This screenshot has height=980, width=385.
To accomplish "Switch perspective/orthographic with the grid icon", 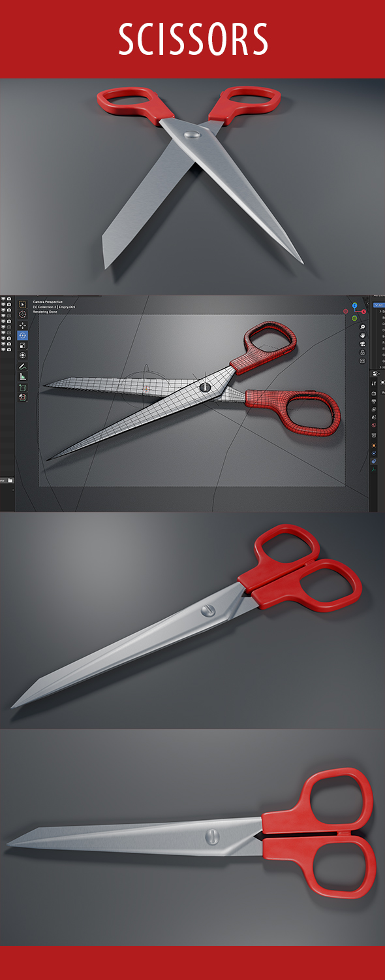I will tap(362, 361).
